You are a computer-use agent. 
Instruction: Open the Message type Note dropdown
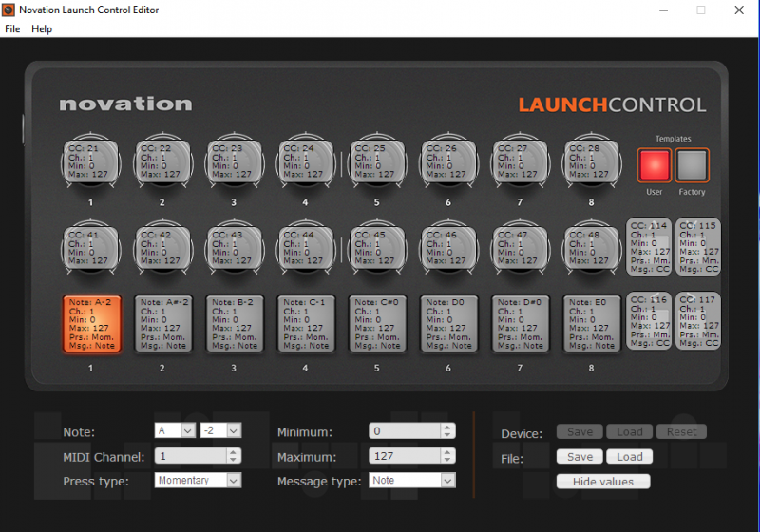pyautogui.click(x=412, y=480)
